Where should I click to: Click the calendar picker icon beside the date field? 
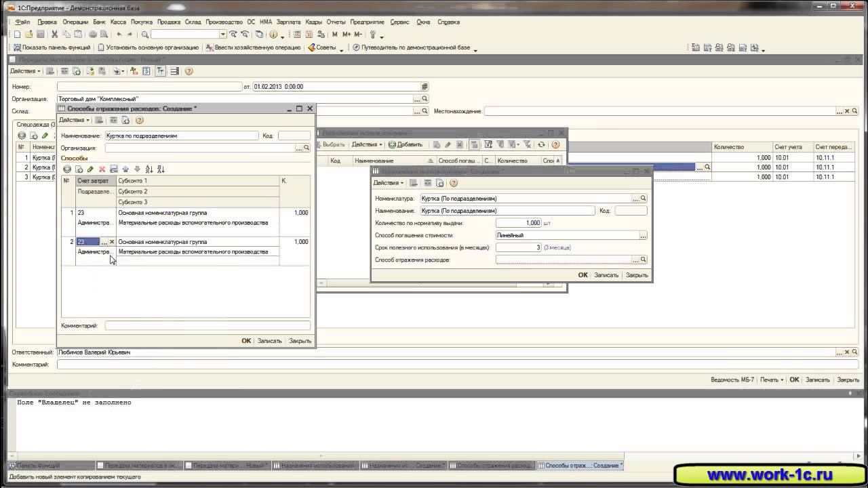(x=425, y=87)
